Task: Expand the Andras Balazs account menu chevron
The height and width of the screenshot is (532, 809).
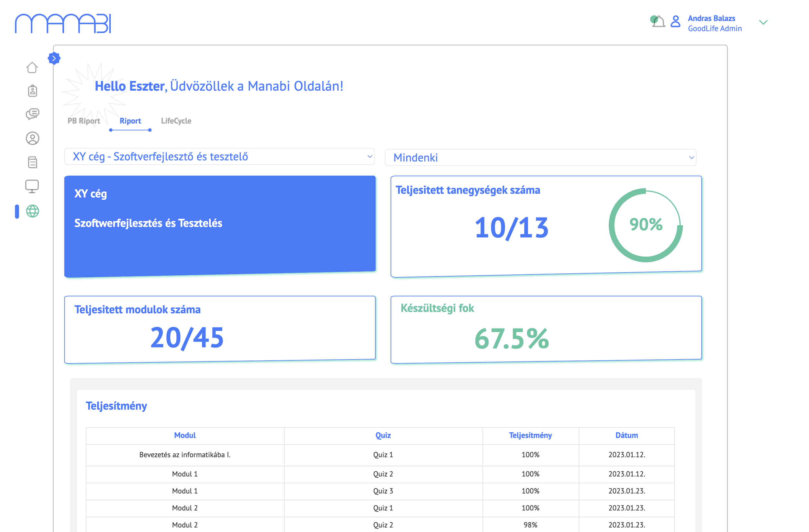Action: 763,22
